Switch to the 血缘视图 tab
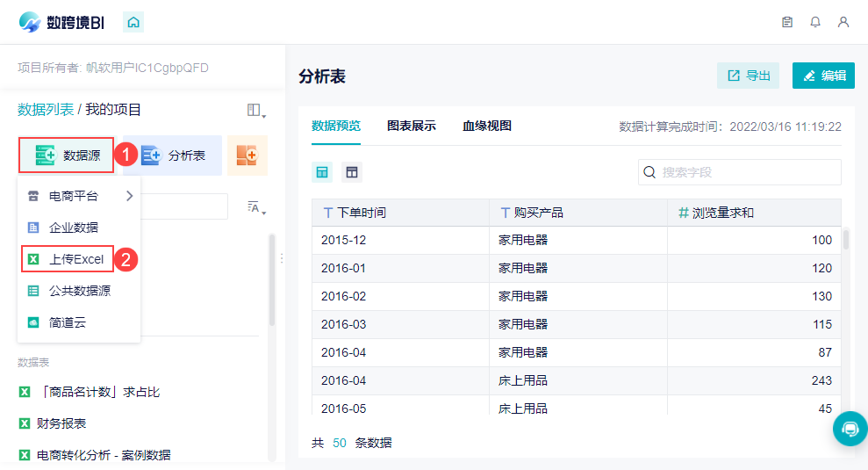The height and width of the screenshot is (470, 868). [487, 126]
